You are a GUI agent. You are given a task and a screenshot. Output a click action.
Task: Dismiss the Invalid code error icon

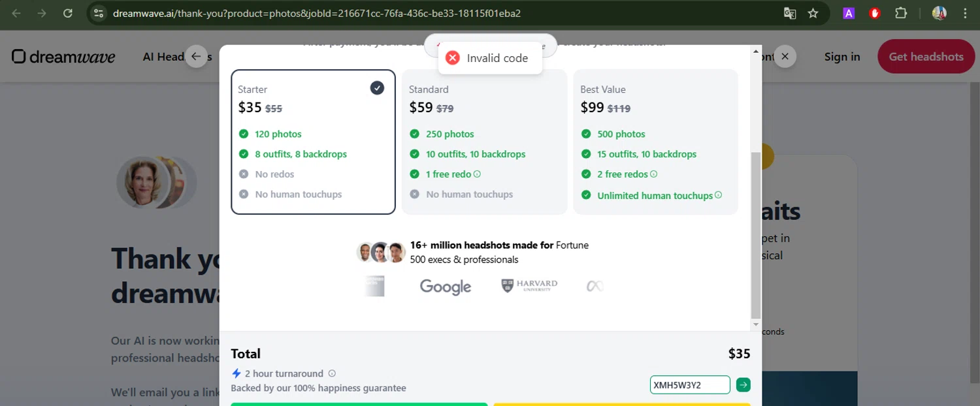[x=453, y=58]
